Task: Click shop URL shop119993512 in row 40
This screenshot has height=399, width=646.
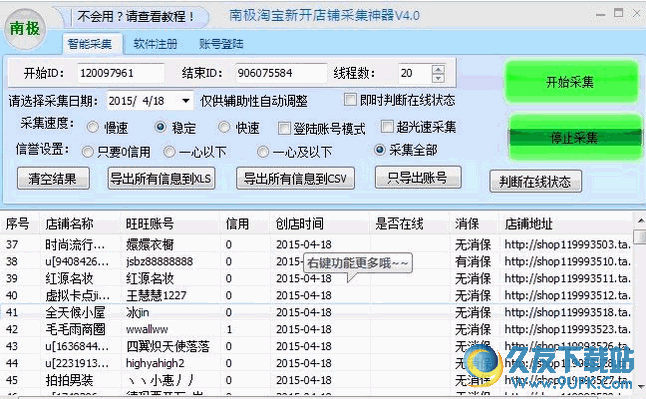Action: pyautogui.click(x=568, y=296)
